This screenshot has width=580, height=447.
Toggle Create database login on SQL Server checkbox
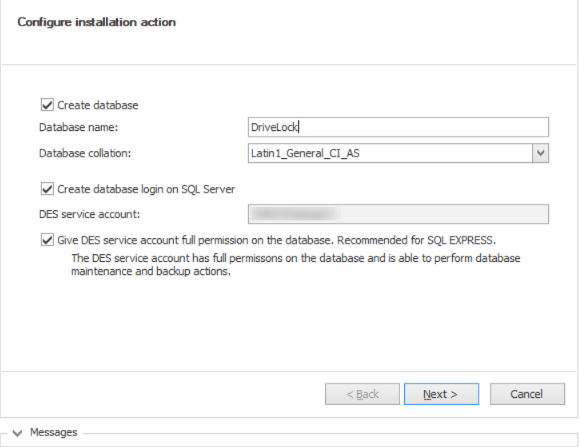point(47,189)
